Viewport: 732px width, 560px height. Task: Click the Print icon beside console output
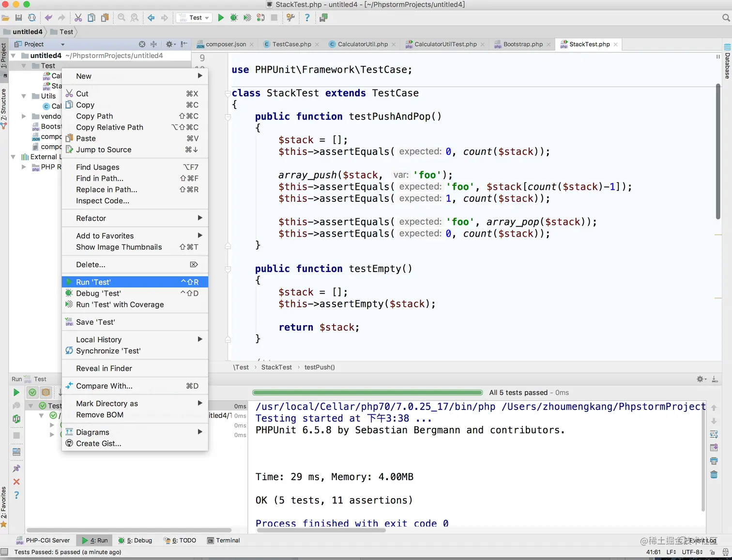pos(714,461)
